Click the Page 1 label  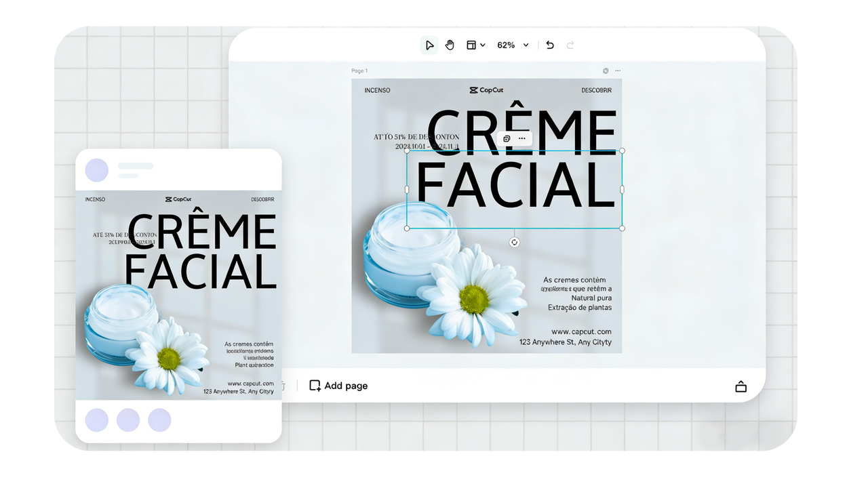[x=359, y=70]
